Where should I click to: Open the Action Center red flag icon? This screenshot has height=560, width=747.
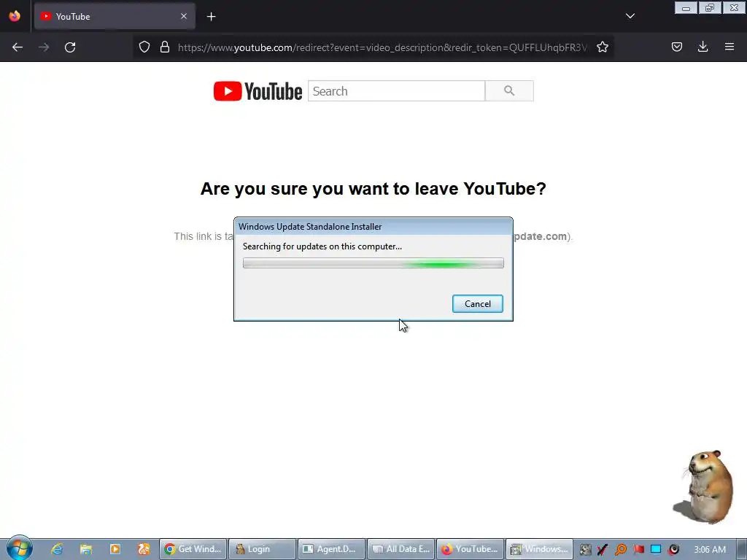click(x=638, y=550)
